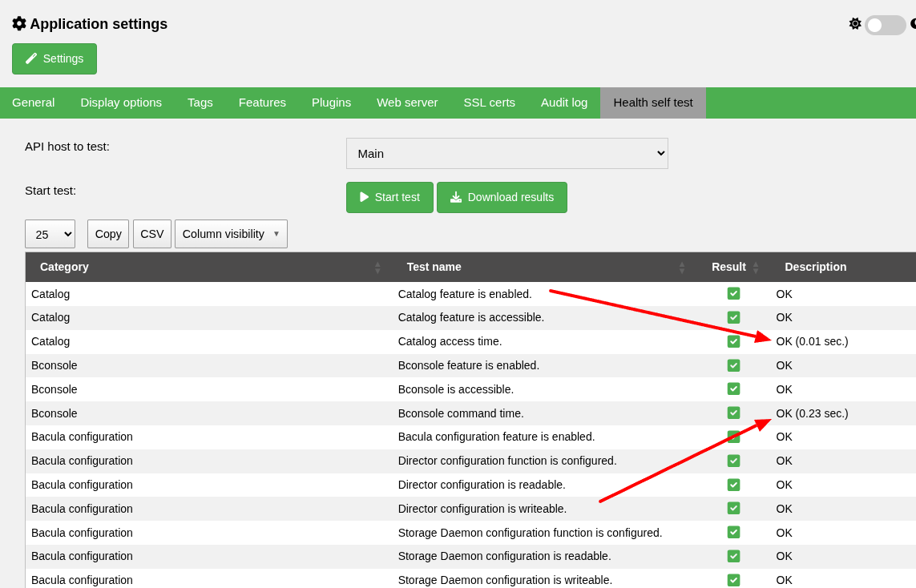
Task: Click 'OK (0.23 sec.)' description cell
Action: (x=812, y=413)
